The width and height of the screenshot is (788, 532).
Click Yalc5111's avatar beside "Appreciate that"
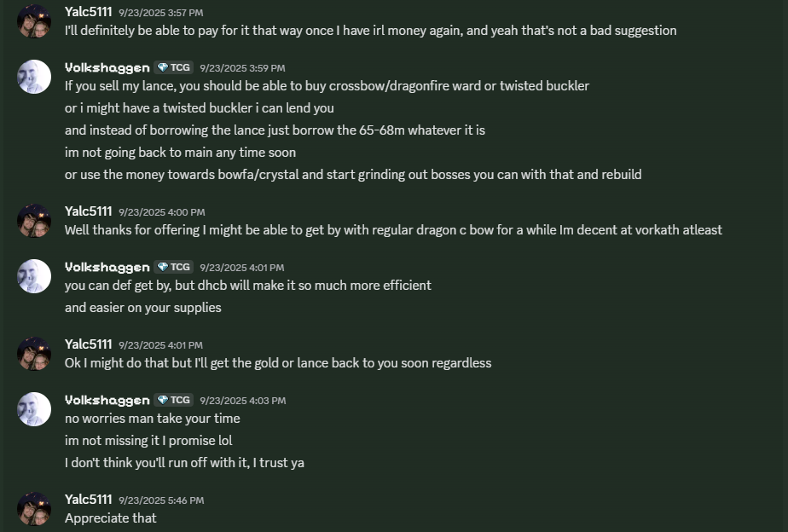34,509
